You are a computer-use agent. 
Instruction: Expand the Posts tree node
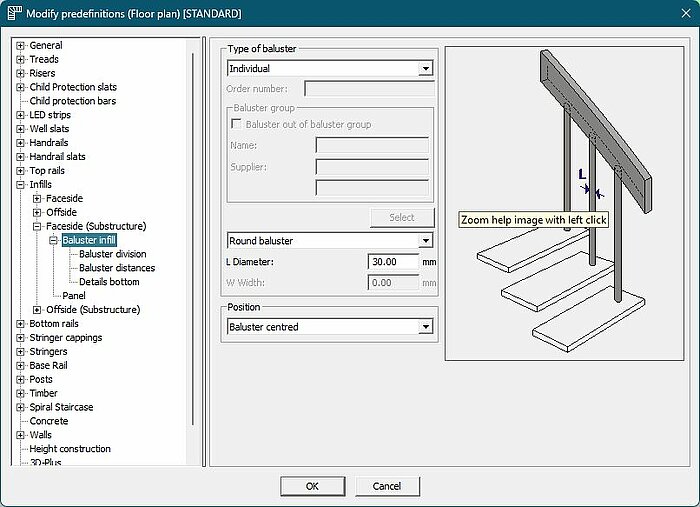tap(20, 379)
